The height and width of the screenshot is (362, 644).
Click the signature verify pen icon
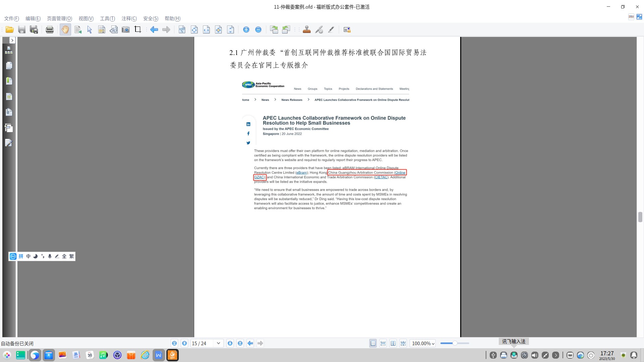click(319, 30)
